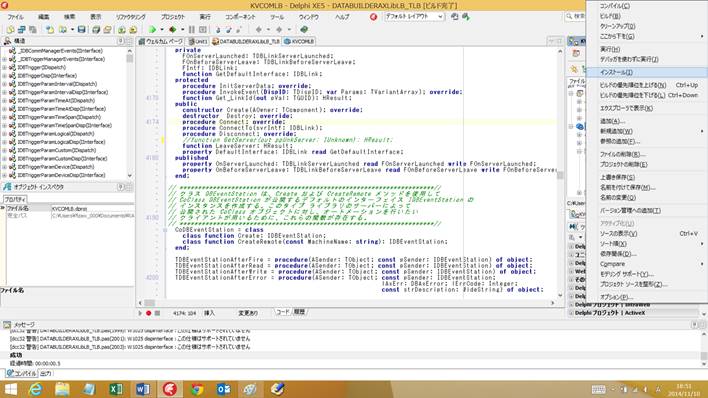Choose Compare submenu in context menu
This screenshot has height=398, width=708.
coord(647,264)
